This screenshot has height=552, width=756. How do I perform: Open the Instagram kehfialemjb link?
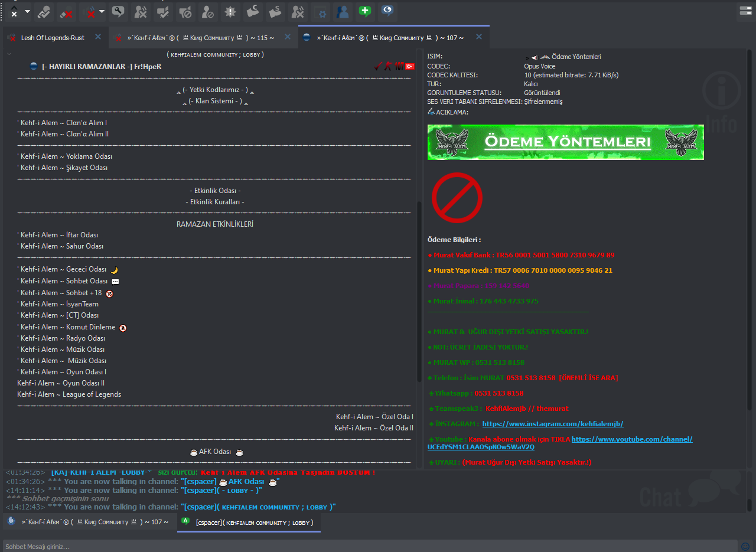click(553, 424)
